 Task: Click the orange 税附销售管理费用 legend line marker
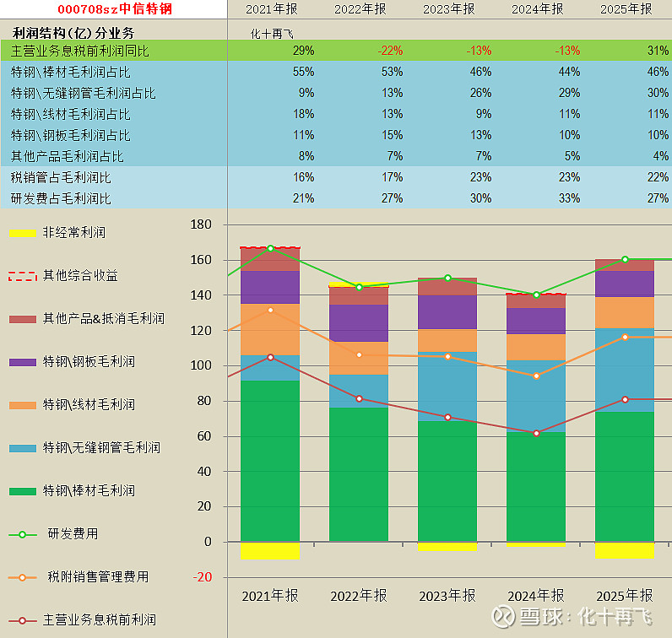click(23, 577)
